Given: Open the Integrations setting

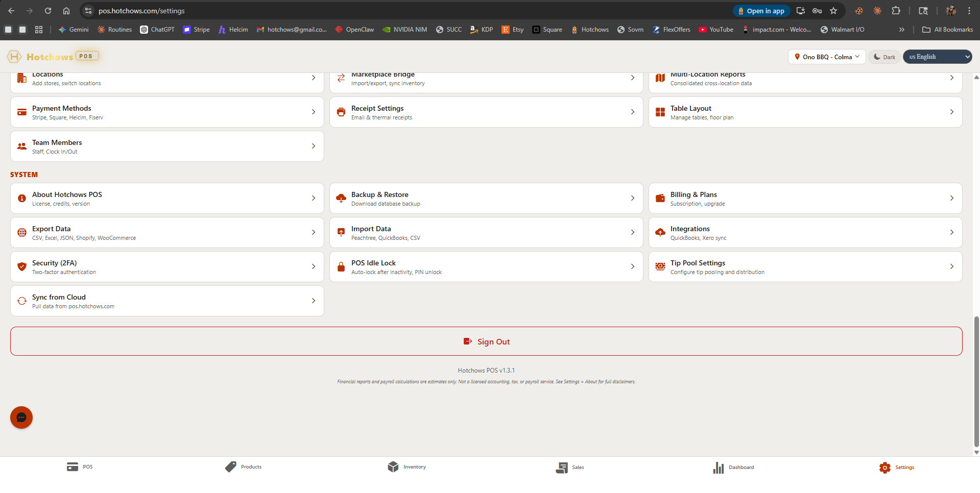Looking at the screenshot, I should [805, 233].
